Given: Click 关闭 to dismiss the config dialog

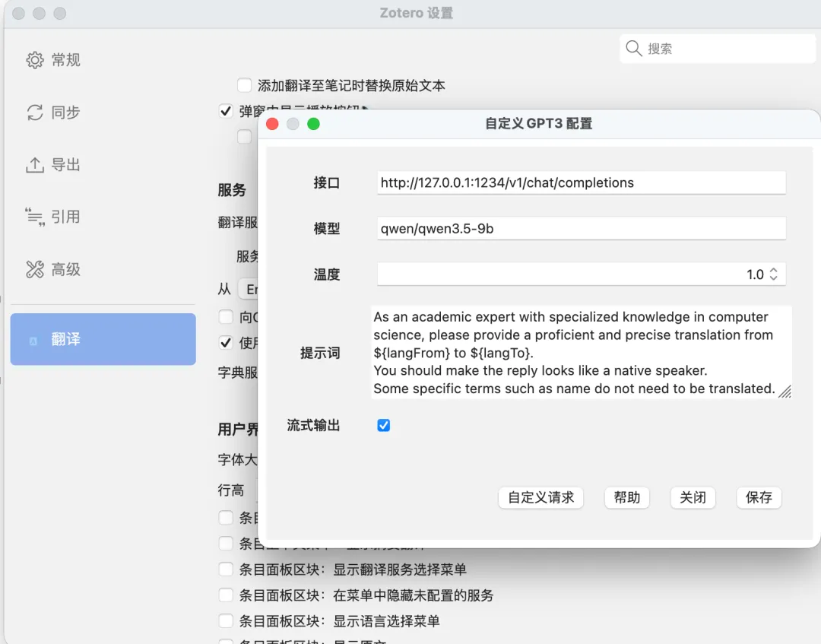Looking at the screenshot, I should (693, 497).
